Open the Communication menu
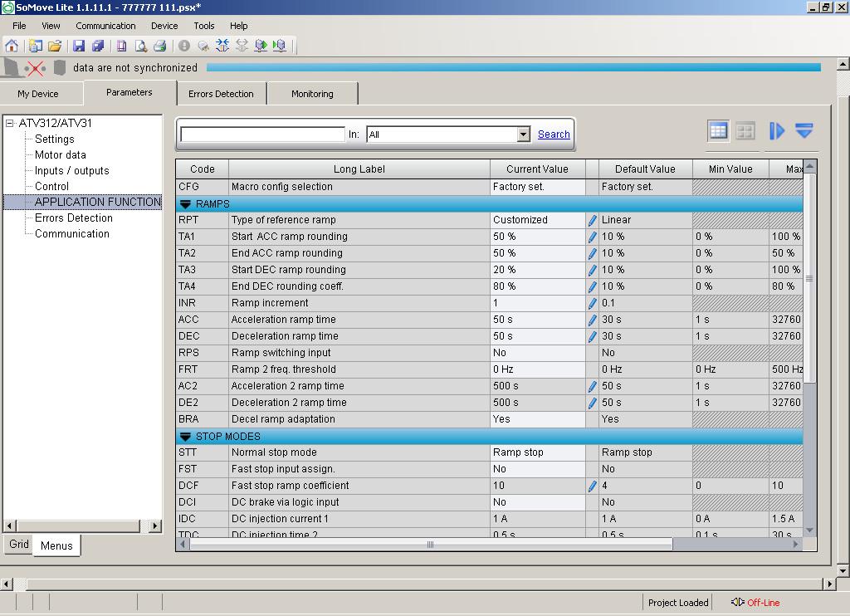This screenshot has width=850, height=616. (105, 26)
